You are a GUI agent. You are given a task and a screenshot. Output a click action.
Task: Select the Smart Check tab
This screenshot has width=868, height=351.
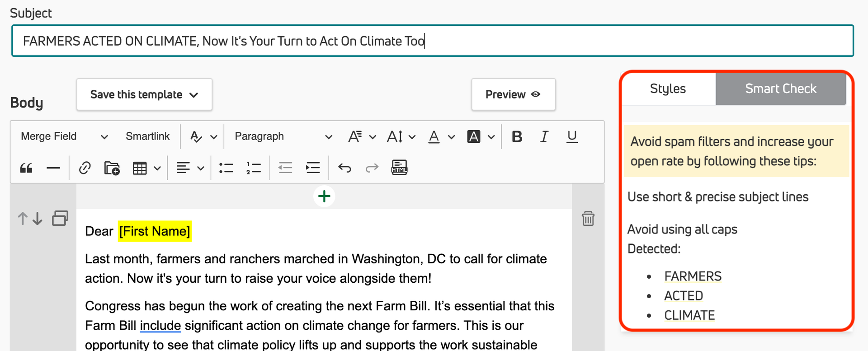(x=781, y=89)
